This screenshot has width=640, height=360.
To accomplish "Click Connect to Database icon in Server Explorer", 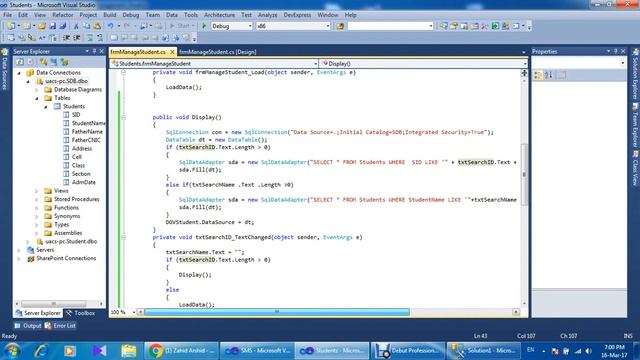I will 44,62.
